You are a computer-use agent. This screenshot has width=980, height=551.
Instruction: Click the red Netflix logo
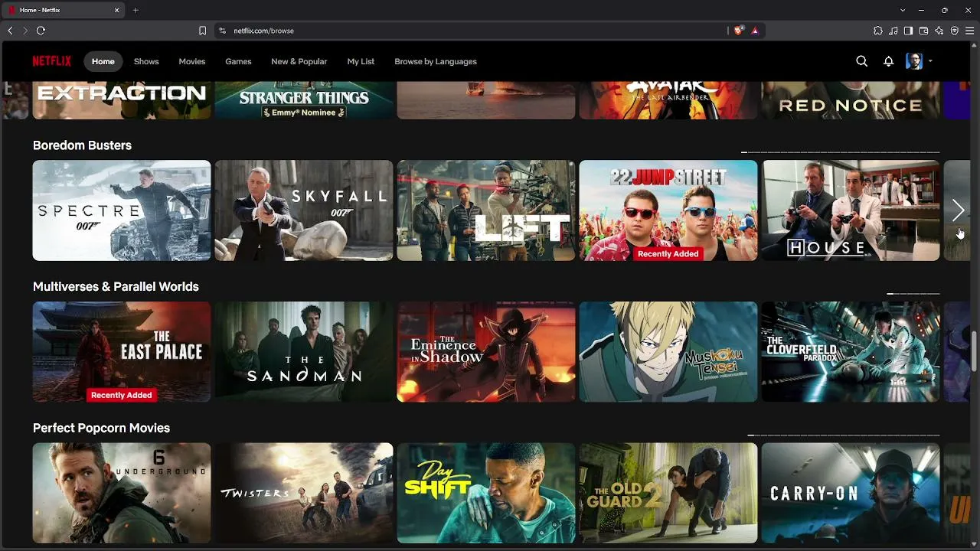pos(51,61)
